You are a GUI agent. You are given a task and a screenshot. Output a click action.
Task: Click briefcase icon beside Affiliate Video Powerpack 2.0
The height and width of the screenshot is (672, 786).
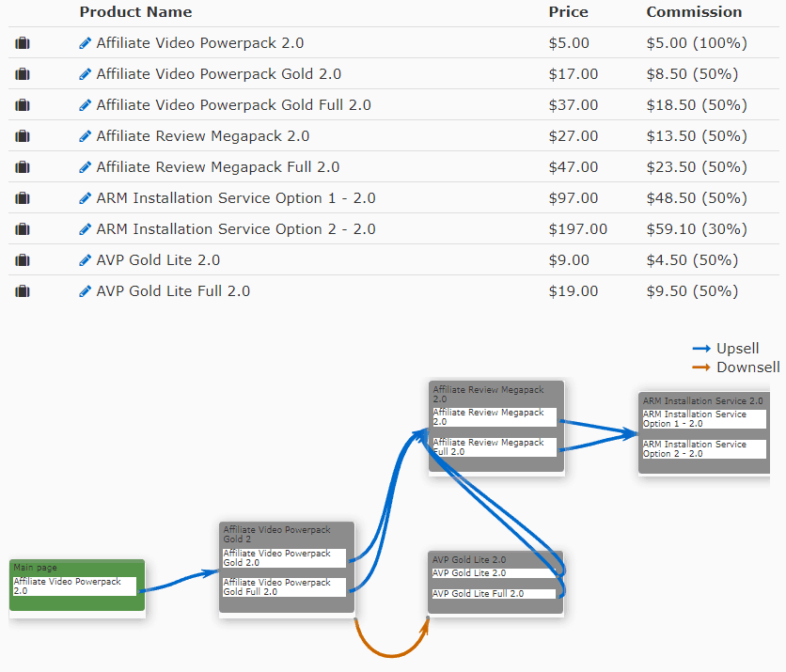click(23, 43)
